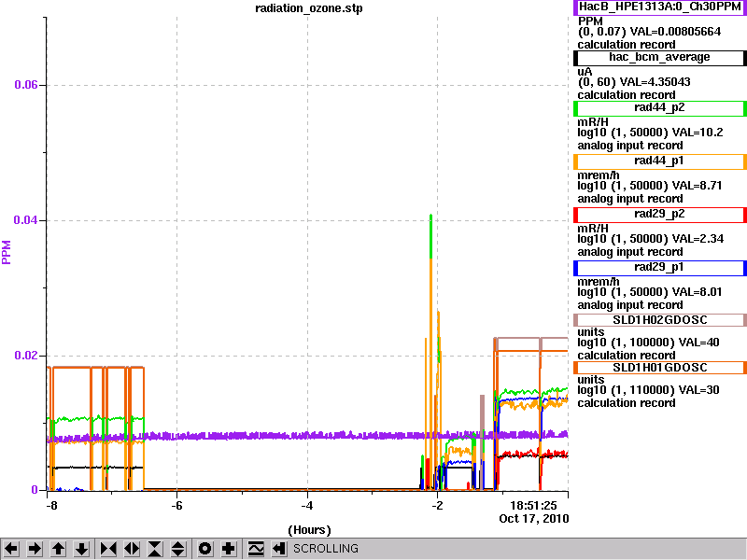This screenshot has width=747, height=560.
Task: Click the plus icon in toolbar
Action: tap(228, 549)
